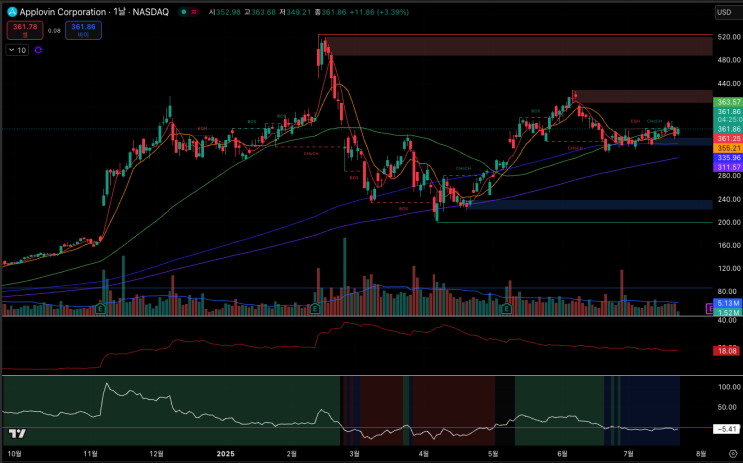Click the open price value 352.98

228,12
